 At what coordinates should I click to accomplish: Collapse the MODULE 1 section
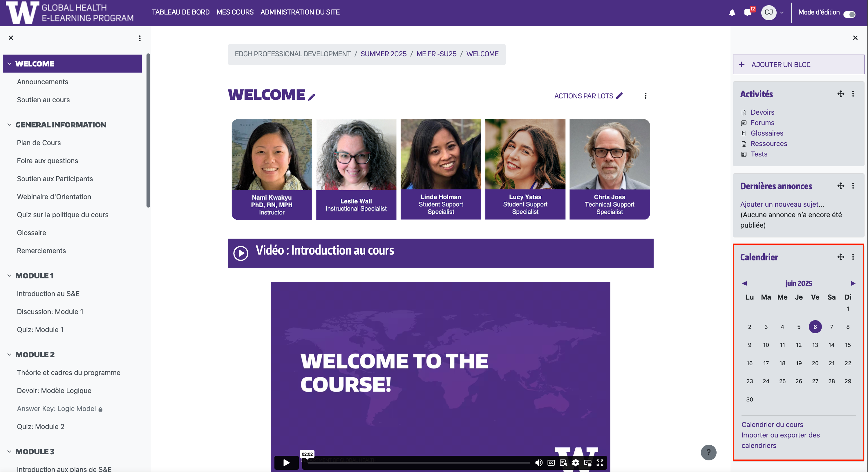click(x=9, y=276)
